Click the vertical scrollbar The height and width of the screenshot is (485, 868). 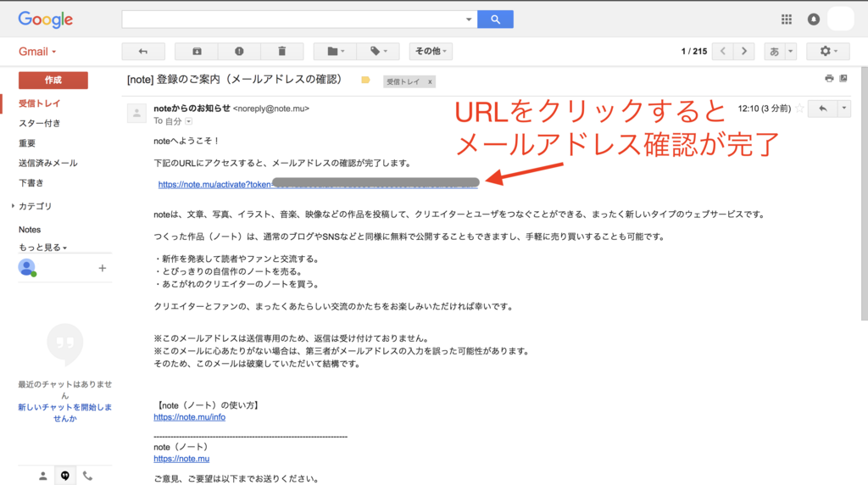pos(864,194)
